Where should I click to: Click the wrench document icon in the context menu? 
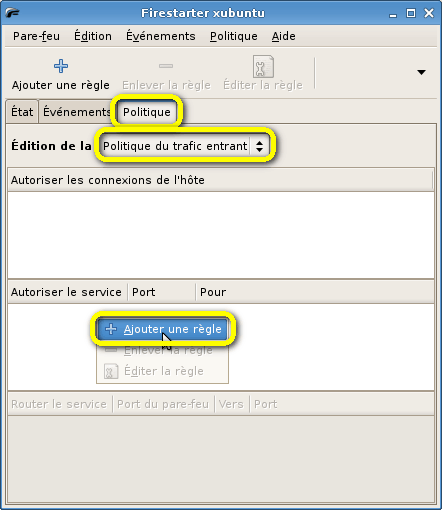111,371
